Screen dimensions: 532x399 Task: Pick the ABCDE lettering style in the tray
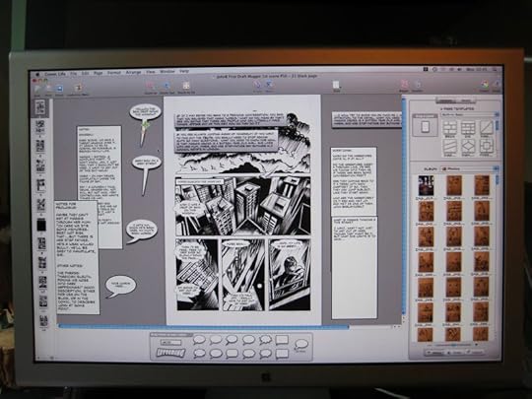point(170,342)
